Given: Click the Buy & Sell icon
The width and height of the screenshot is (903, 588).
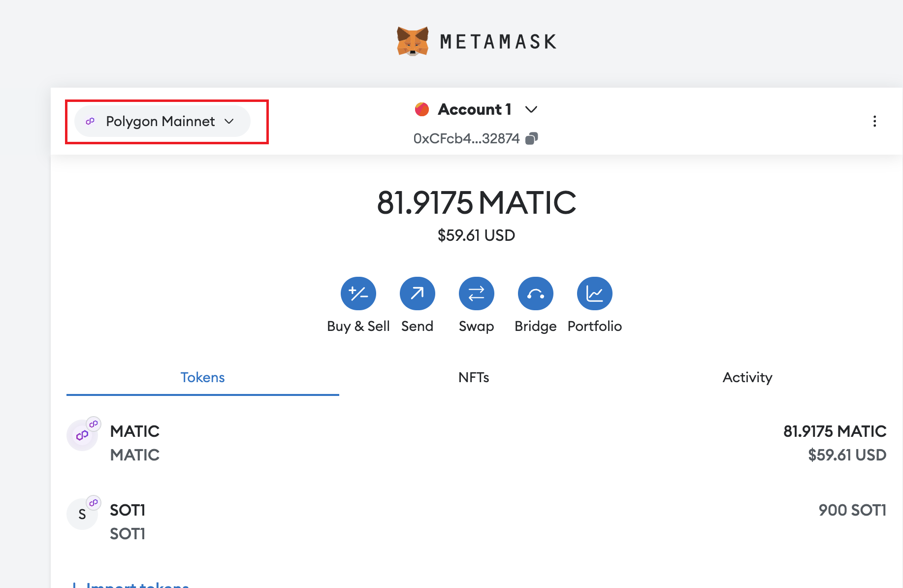Looking at the screenshot, I should click(358, 294).
